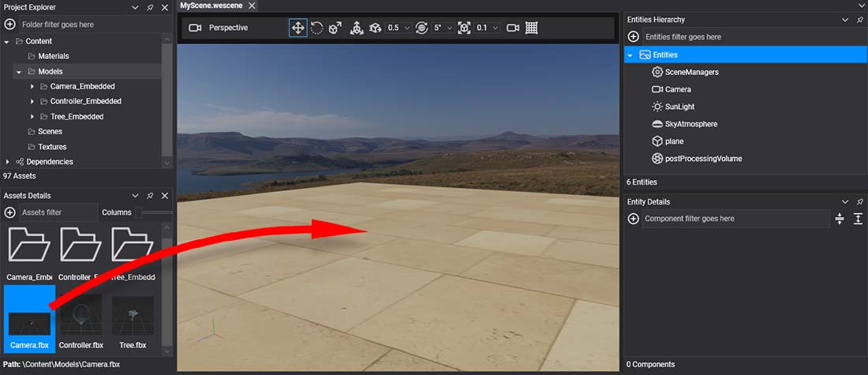Click the viewport grid icon
This screenshot has width=868, height=375.
[532, 28]
